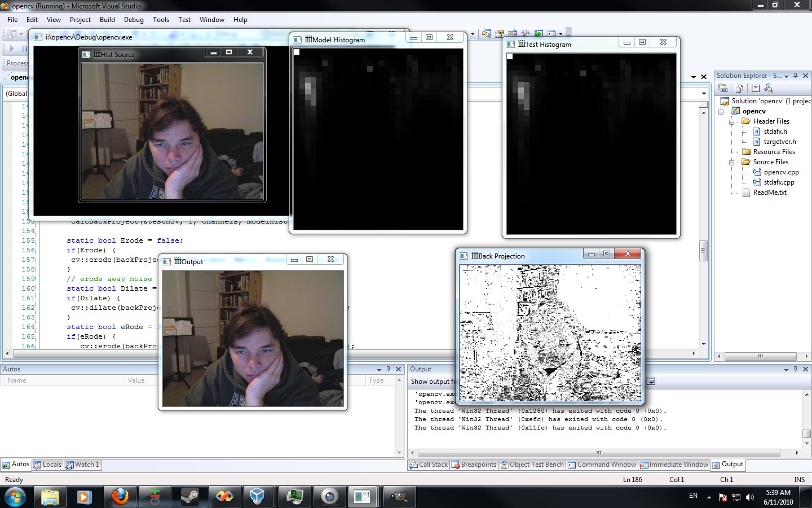Click the Break All pause icon

pyautogui.click(x=24, y=49)
